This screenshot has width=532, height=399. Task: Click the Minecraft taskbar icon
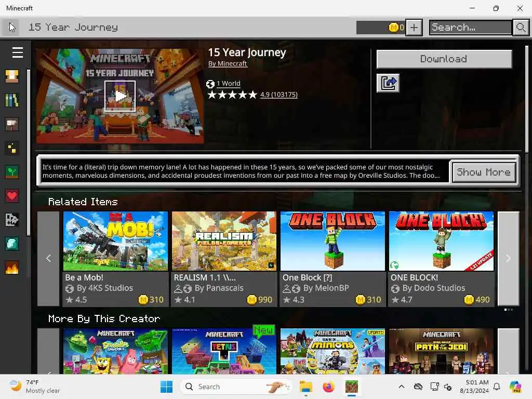pos(352,387)
